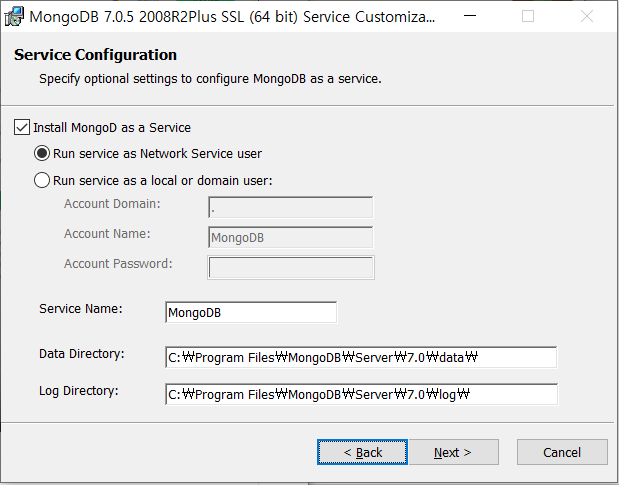Toggle Install MongoD as a Service checkbox

click(x=22, y=127)
